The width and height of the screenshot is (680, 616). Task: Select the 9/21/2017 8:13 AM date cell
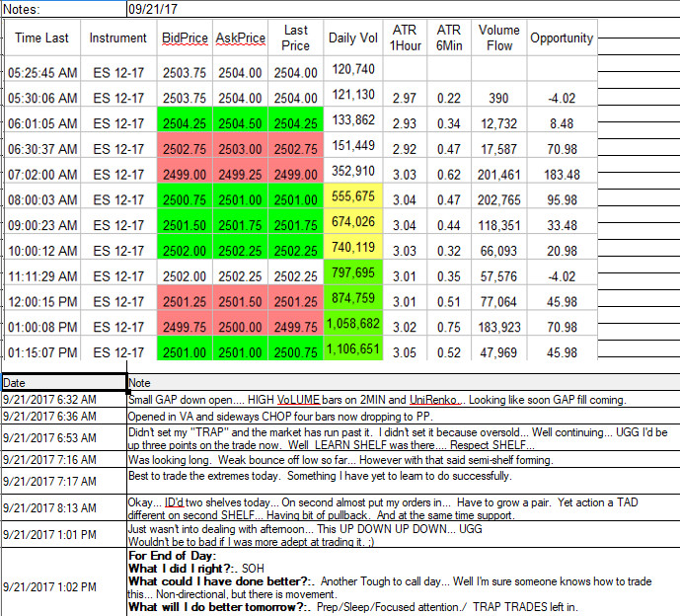(64, 507)
